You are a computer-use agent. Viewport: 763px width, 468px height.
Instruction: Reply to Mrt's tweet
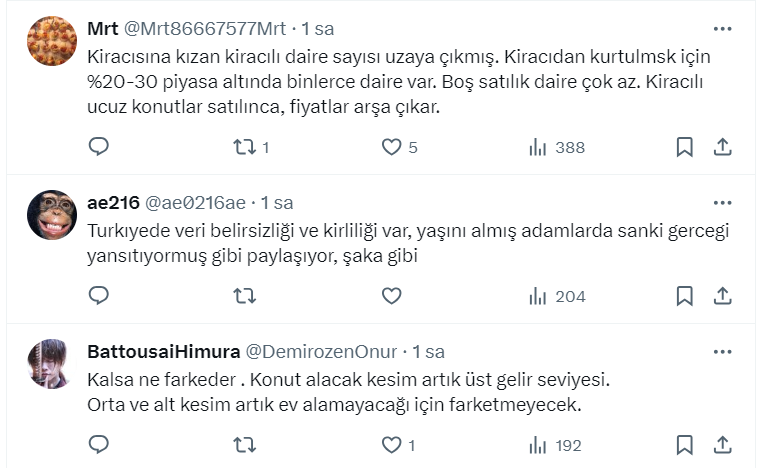click(x=98, y=147)
